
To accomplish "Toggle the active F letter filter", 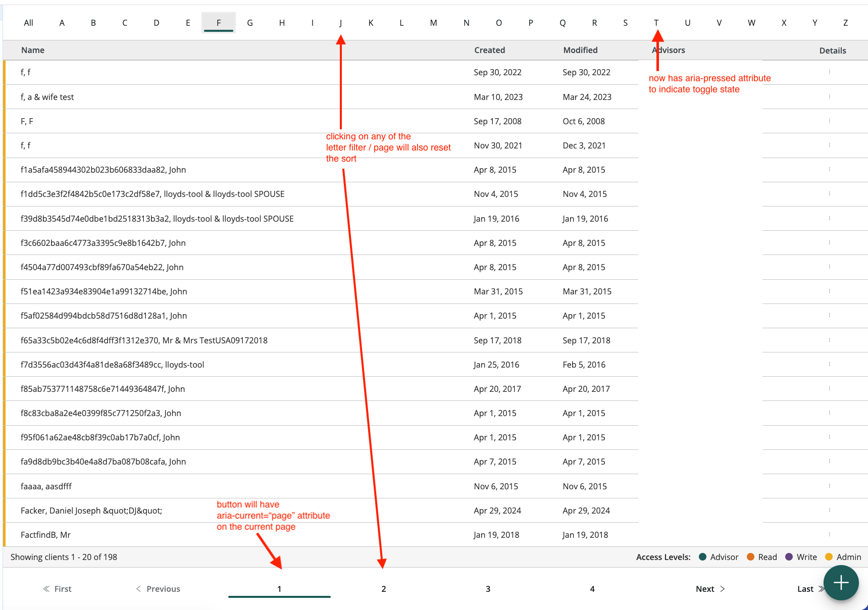I will pos(219,23).
